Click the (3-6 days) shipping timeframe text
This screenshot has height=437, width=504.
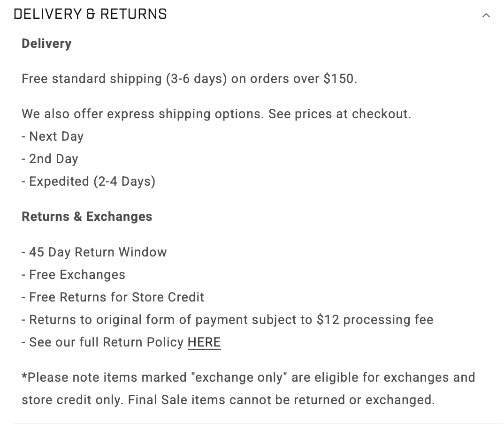coord(196,79)
